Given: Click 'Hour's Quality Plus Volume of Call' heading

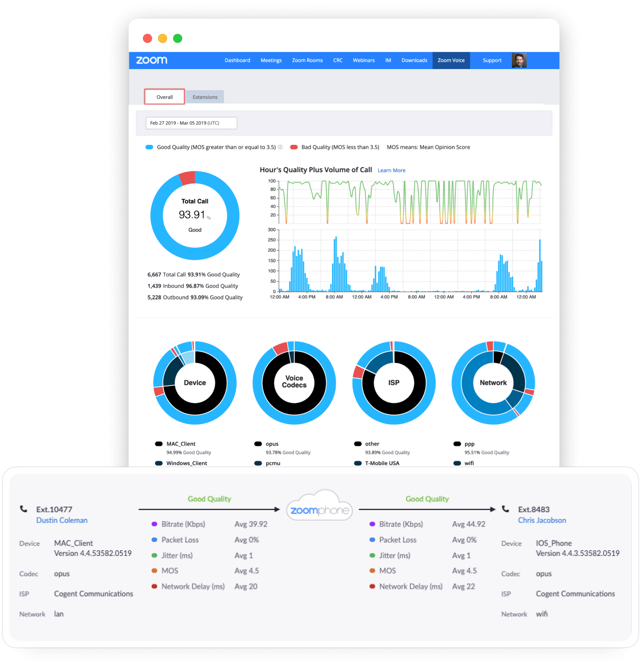Looking at the screenshot, I should 316,170.
